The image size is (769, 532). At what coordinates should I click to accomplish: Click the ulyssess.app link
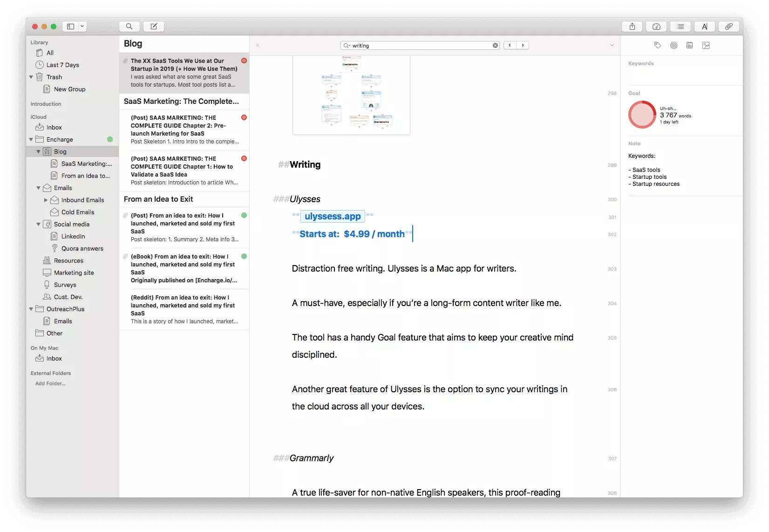(x=333, y=216)
